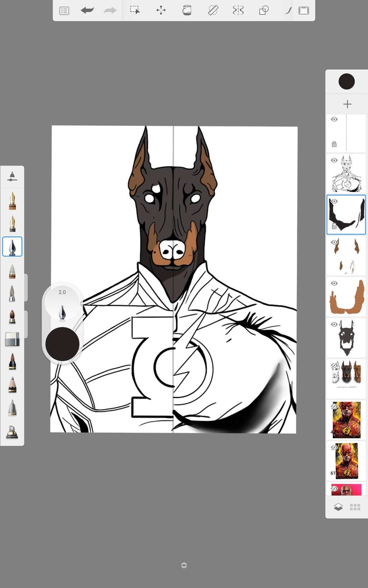The width and height of the screenshot is (368, 588).
Task: Open the grid view icon beside layers
Action: pyautogui.click(x=355, y=507)
